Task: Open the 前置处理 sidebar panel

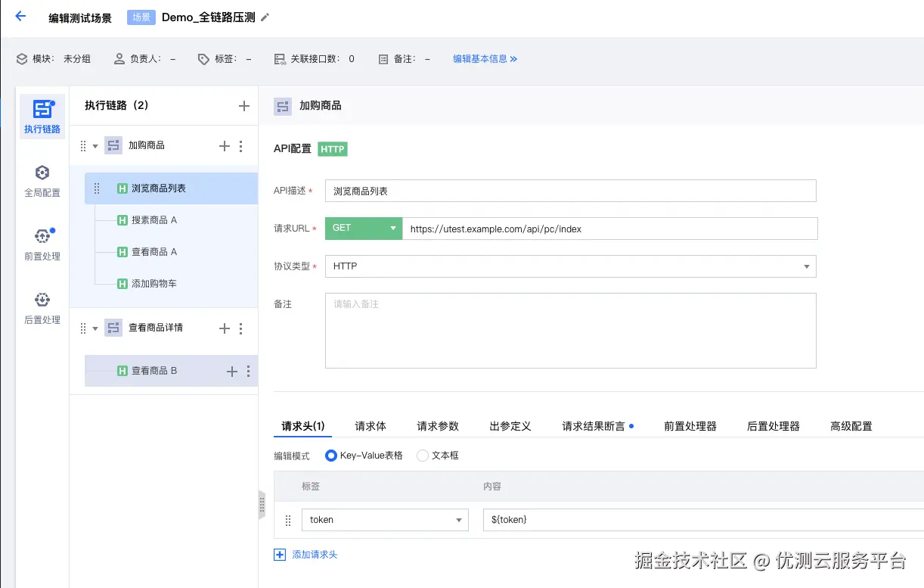Action: click(42, 245)
